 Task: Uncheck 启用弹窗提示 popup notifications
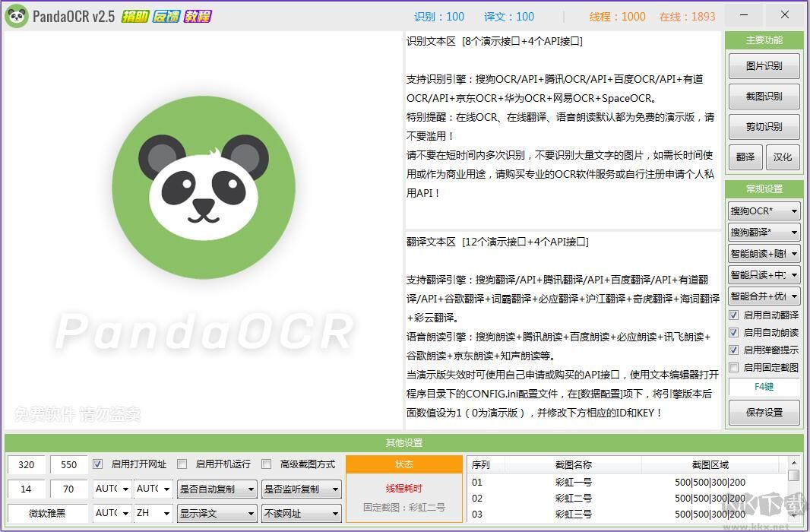[734, 350]
